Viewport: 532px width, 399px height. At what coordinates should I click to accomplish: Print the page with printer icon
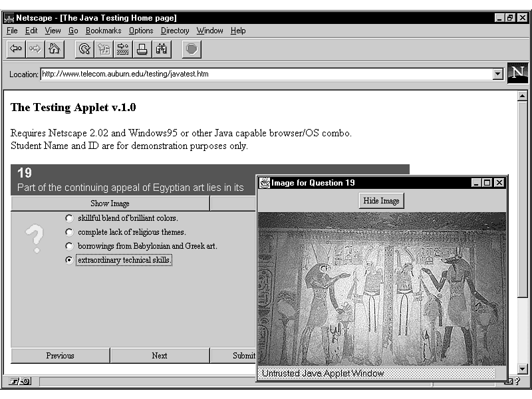point(142,49)
